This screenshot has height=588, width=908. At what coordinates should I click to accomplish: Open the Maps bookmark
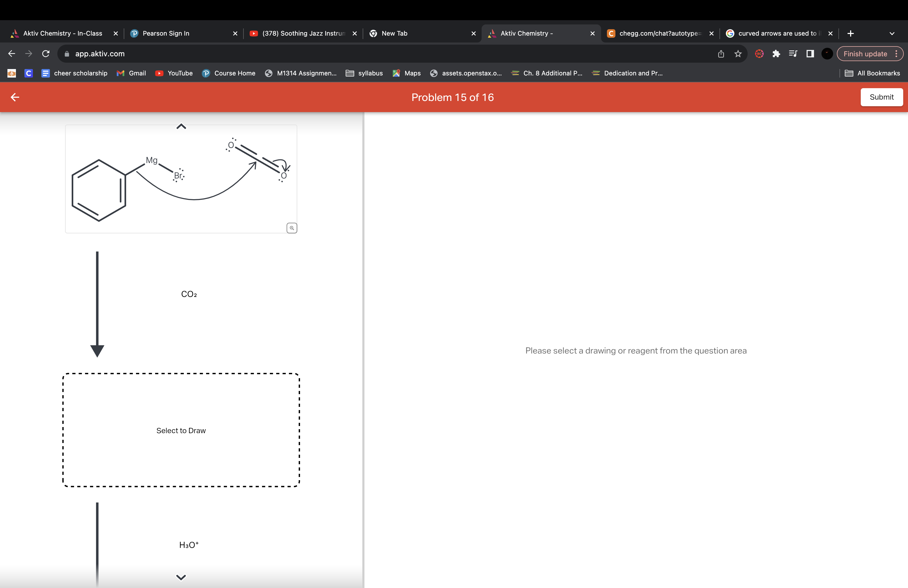406,73
